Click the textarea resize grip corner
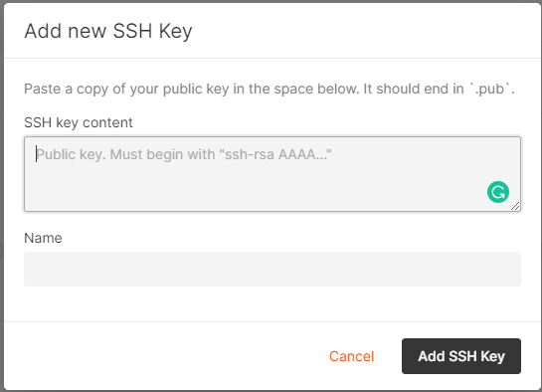Screen dimensions: 542x392 pos(515,206)
